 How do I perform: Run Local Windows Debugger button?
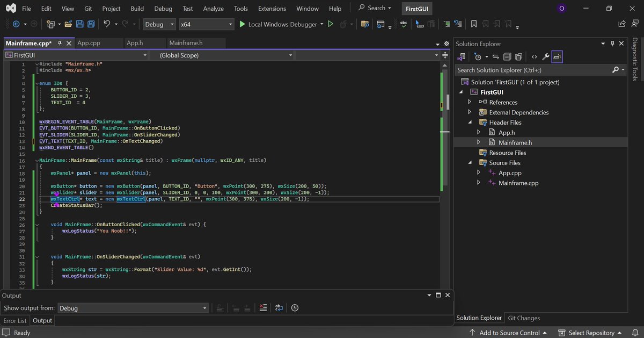[278, 24]
